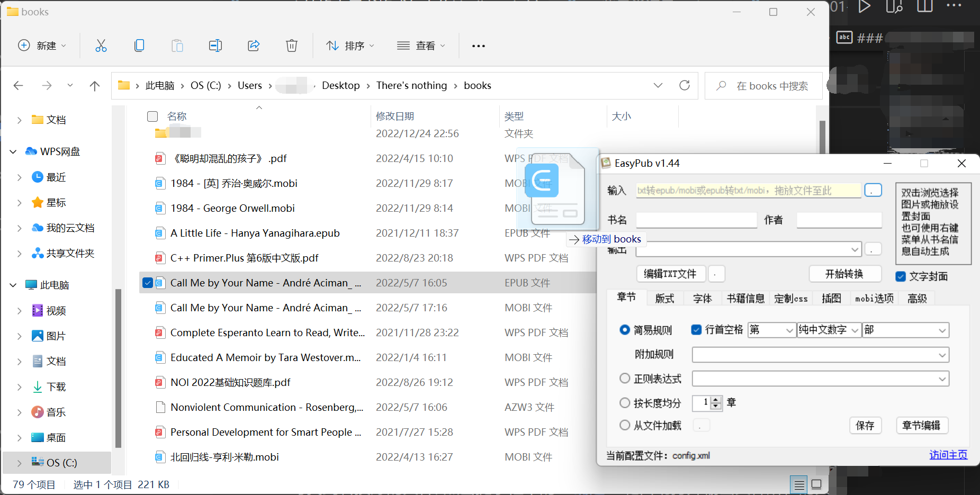Click the search box 在 books 中搜索
The height and width of the screenshot is (495, 980).
[763, 86]
